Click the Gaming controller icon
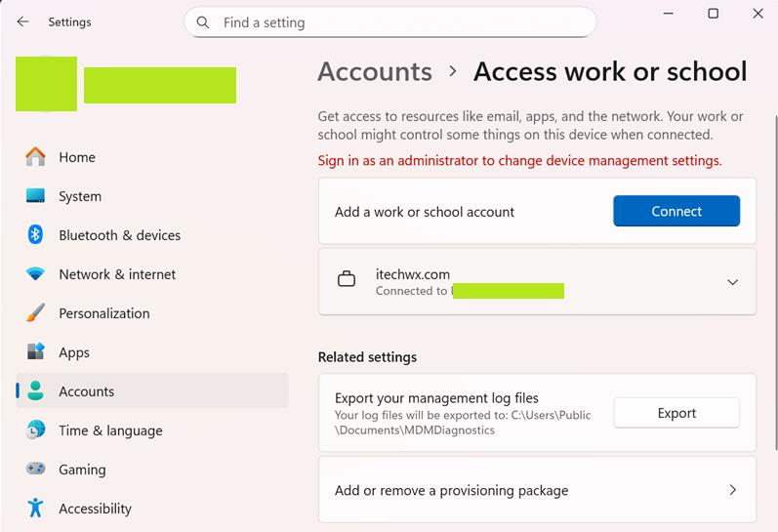Viewport: 778px width, 532px height. point(35,469)
